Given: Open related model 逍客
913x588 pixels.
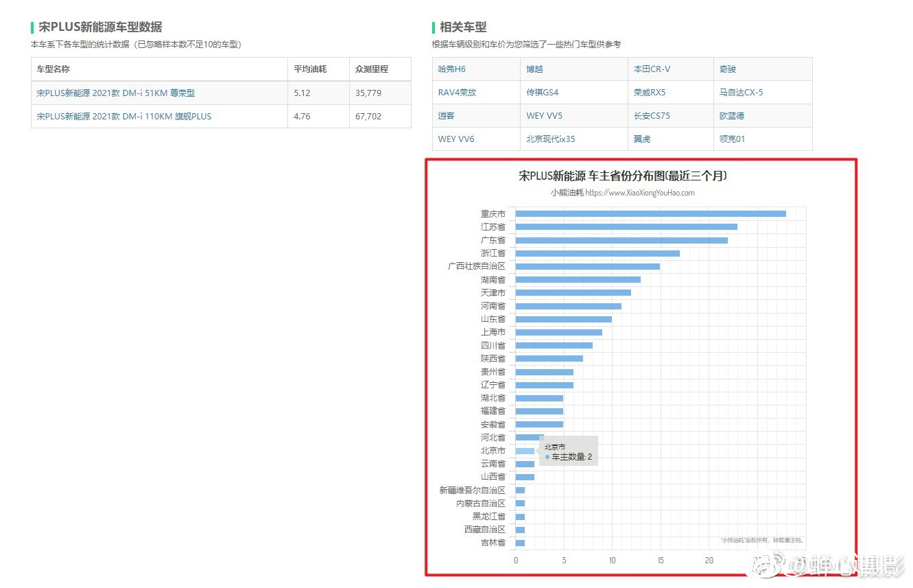Looking at the screenshot, I should click(x=447, y=116).
